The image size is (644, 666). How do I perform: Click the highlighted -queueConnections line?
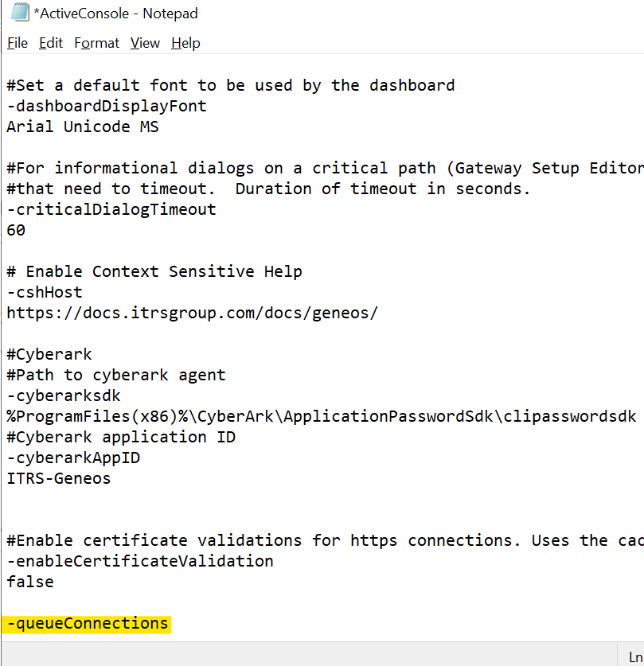pos(88,623)
